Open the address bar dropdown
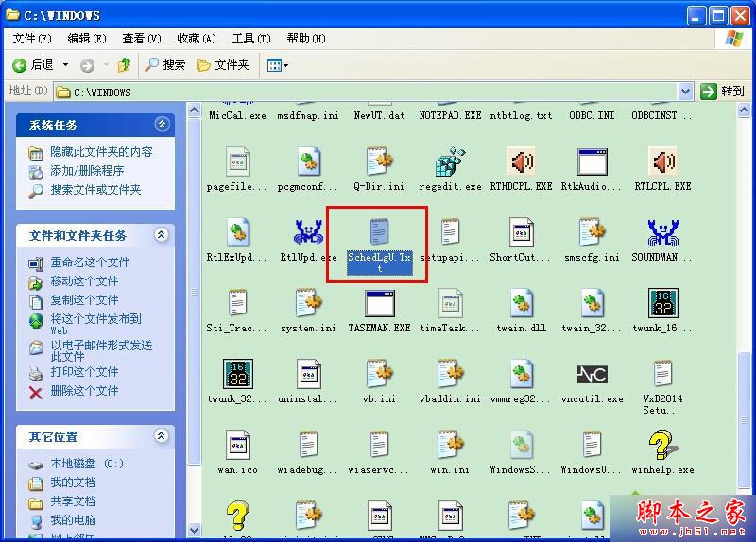Image resolution: width=756 pixels, height=542 pixels. click(686, 92)
